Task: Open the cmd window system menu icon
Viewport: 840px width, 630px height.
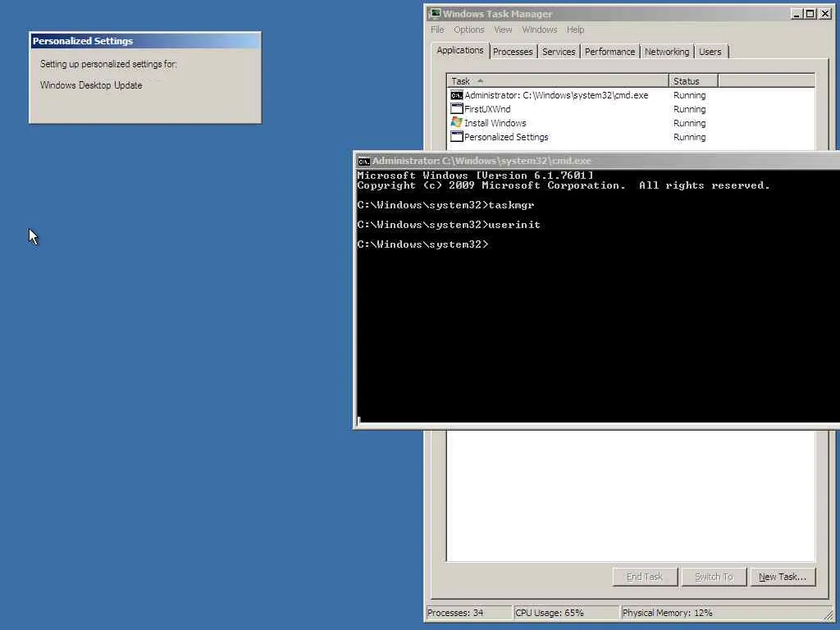Action: (x=363, y=162)
